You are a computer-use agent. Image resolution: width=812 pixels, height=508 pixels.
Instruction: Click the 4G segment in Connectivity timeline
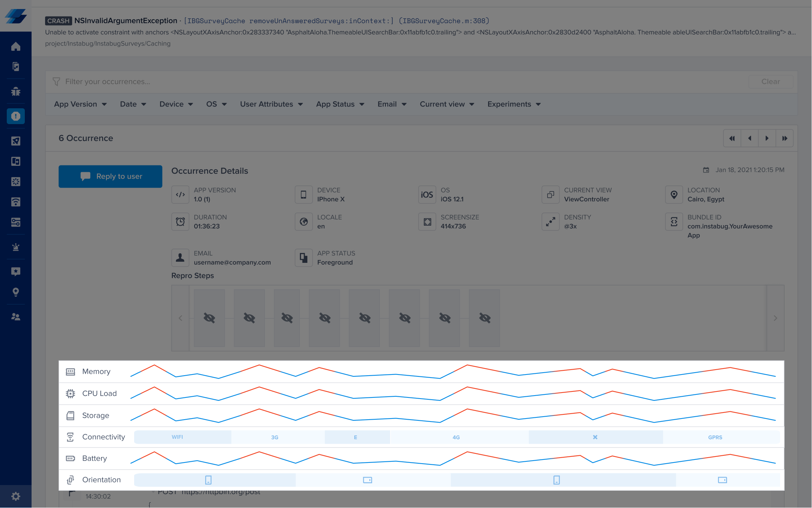tap(456, 437)
